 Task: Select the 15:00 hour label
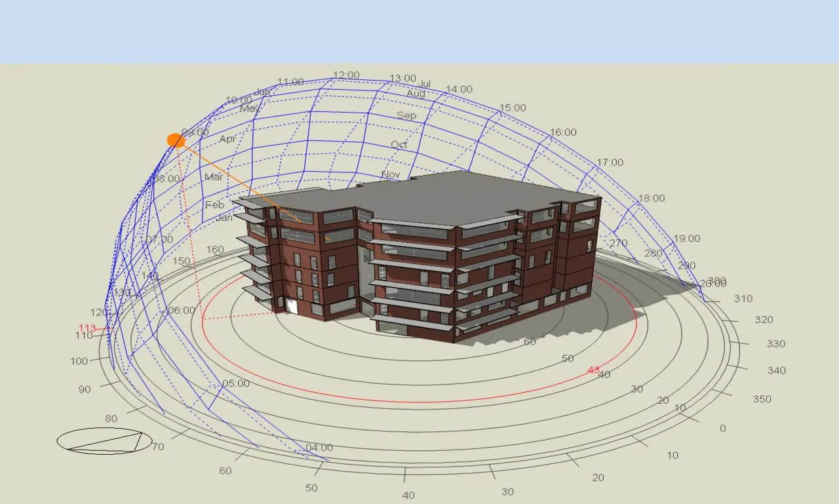(513, 107)
